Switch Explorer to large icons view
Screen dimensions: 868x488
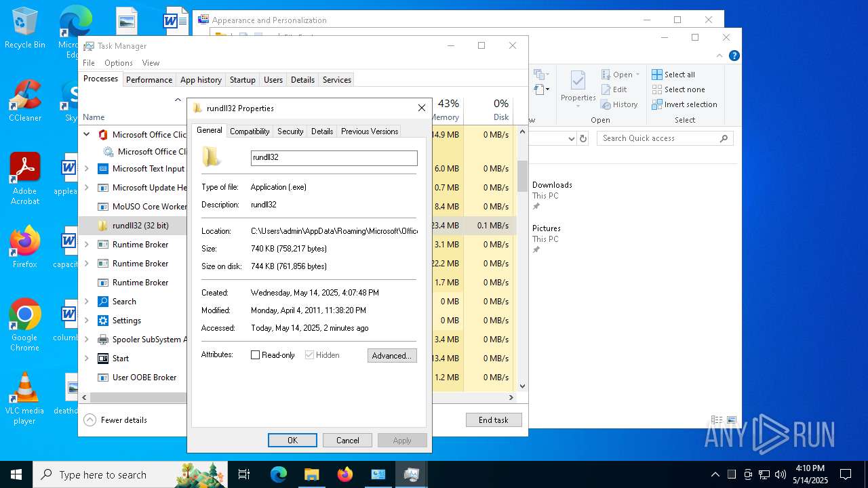(732, 420)
